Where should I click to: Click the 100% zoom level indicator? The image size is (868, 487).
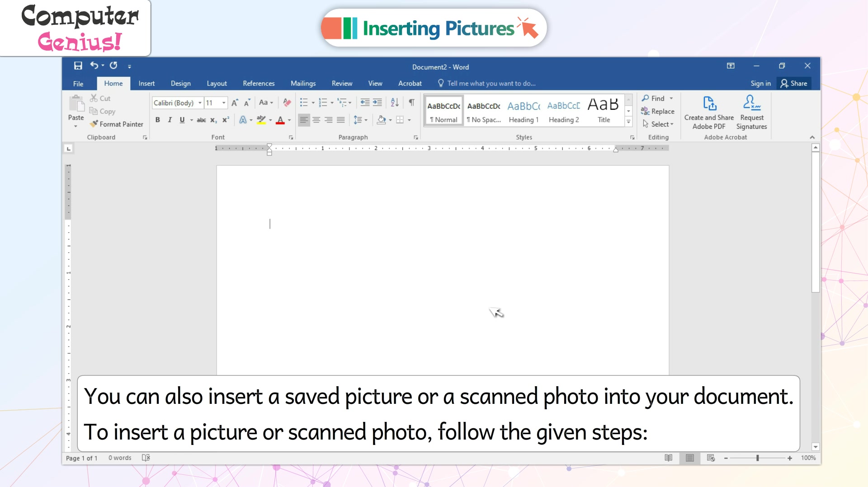point(808,458)
